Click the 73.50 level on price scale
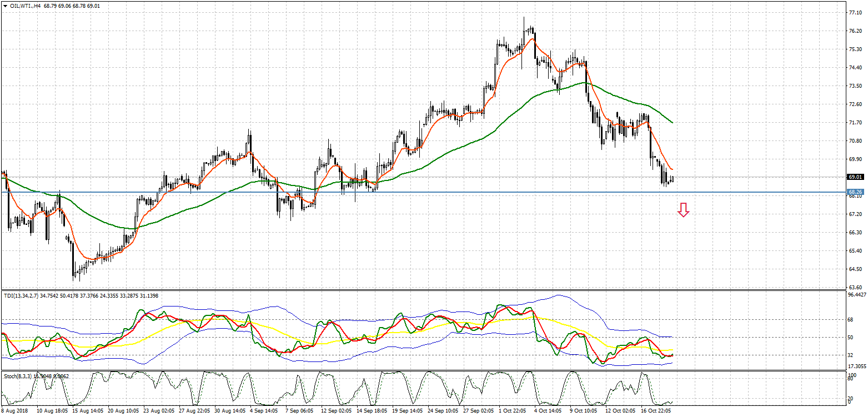 pos(855,86)
